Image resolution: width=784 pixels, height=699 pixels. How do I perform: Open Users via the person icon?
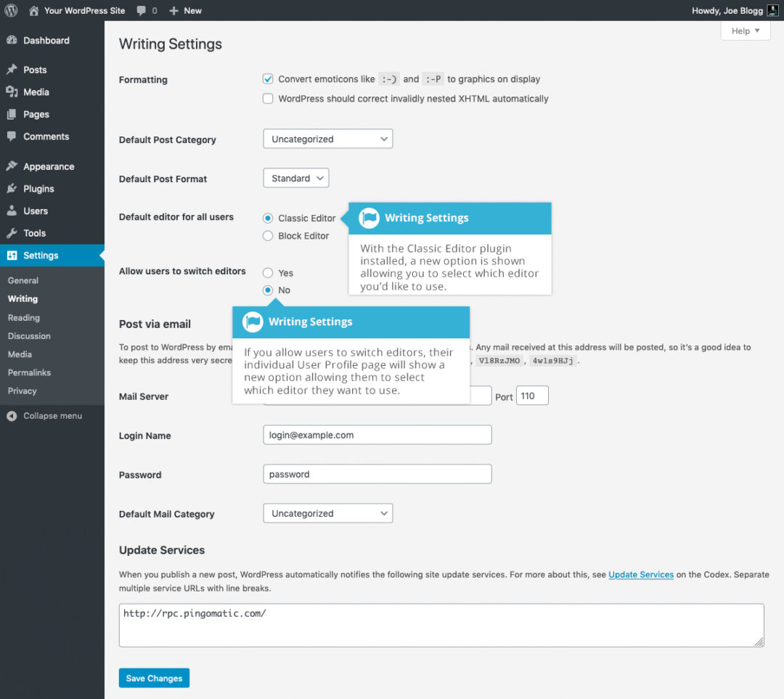[12, 210]
